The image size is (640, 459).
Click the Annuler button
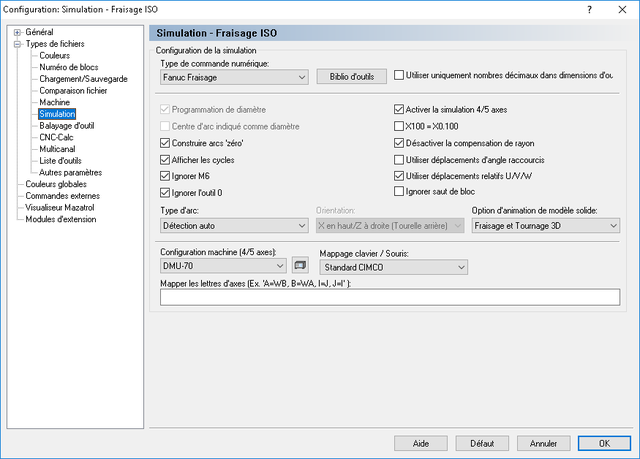pos(543,443)
